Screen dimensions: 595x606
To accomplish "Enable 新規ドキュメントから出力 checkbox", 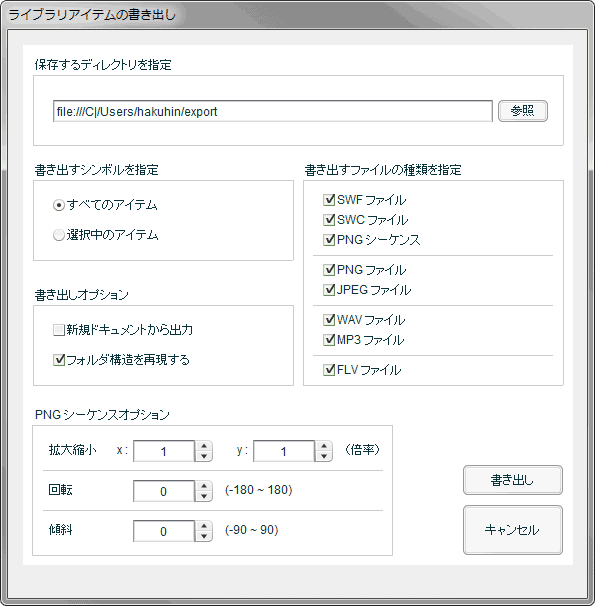I will pos(59,330).
